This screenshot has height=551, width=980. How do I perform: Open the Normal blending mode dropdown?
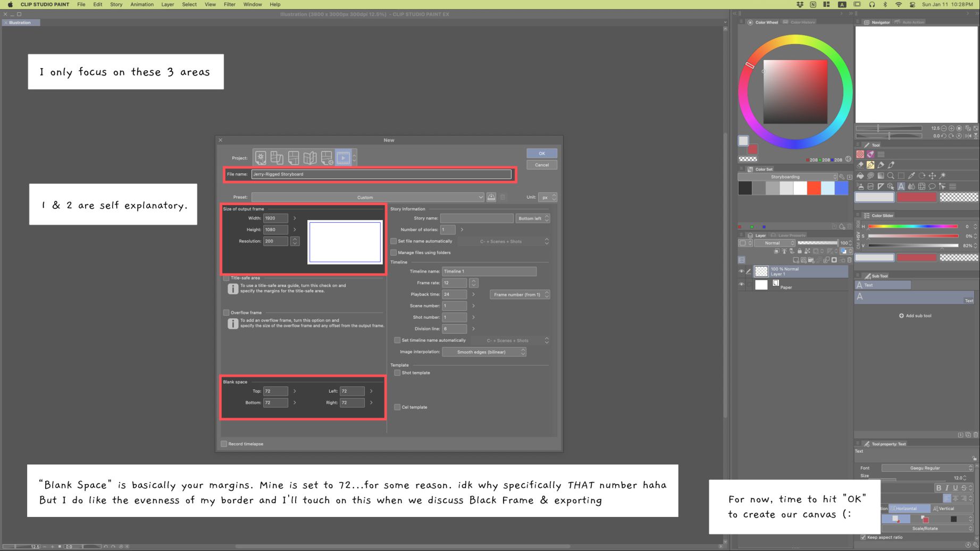(775, 243)
